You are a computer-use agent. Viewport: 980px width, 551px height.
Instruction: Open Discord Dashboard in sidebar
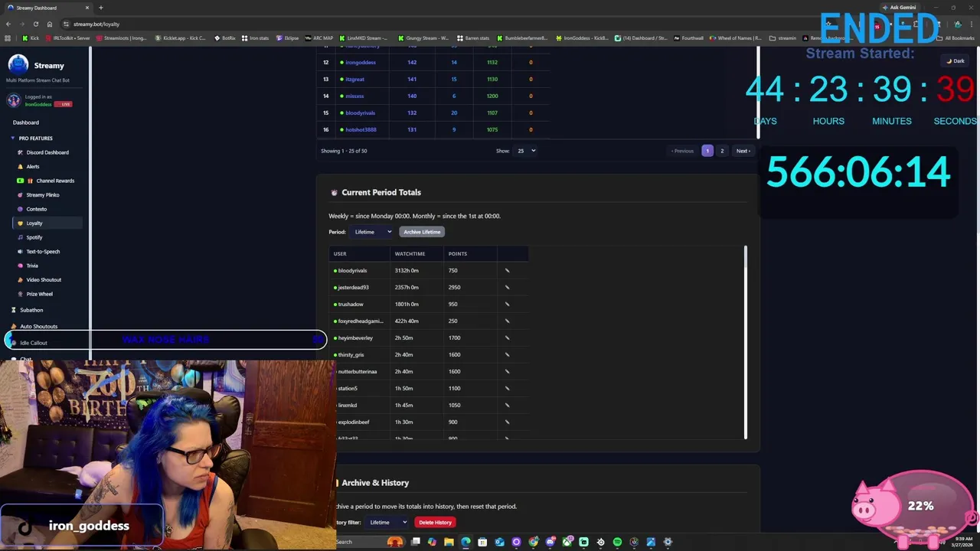tap(47, 152)
